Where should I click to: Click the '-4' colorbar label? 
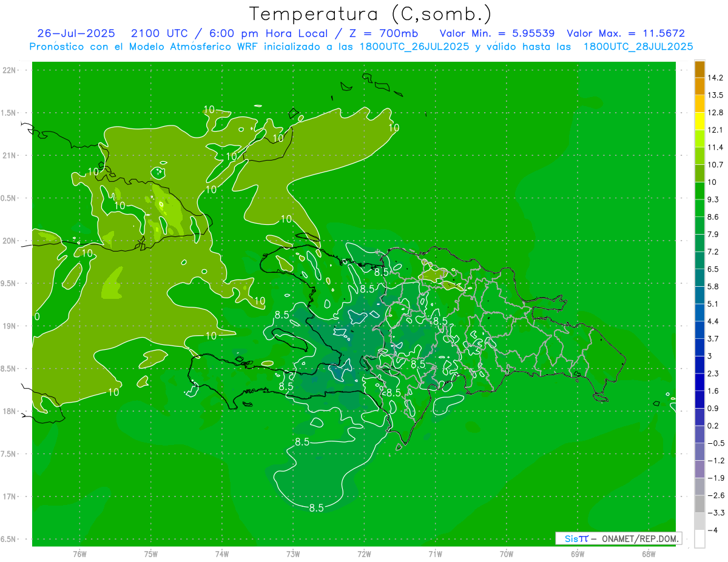pyautogui.click(x=712, y=530)
